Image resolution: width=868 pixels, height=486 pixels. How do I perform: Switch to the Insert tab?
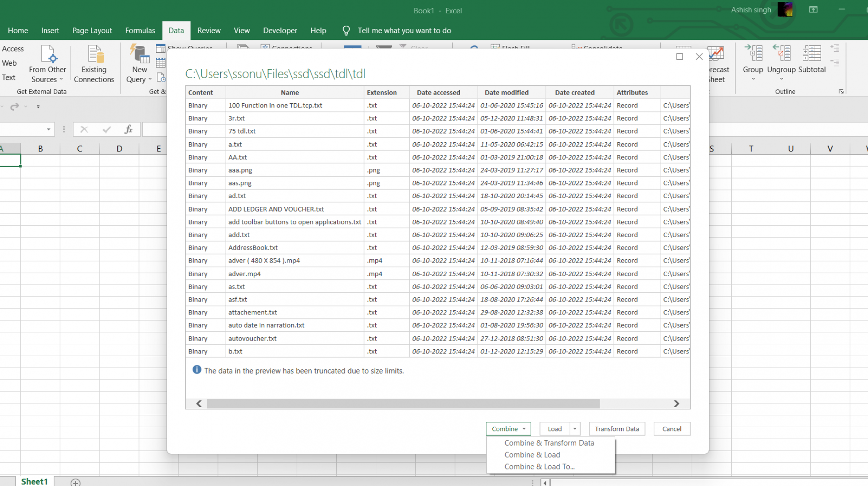(50, 30)
